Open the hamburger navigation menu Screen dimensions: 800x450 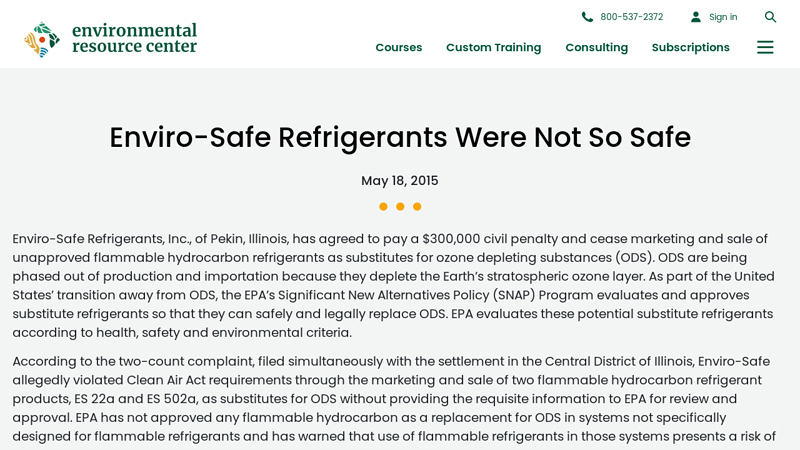tap(765, 47)
